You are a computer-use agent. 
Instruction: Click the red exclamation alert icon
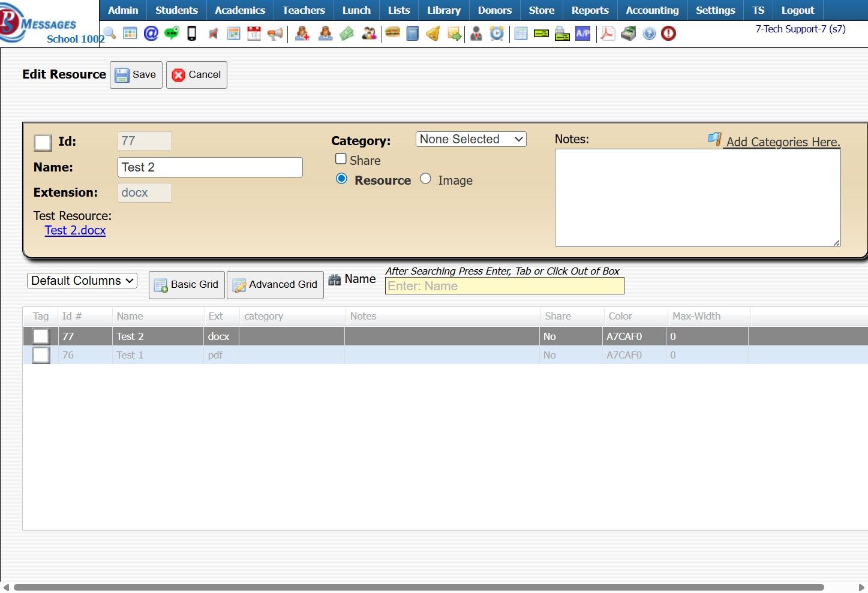(669, 34)
